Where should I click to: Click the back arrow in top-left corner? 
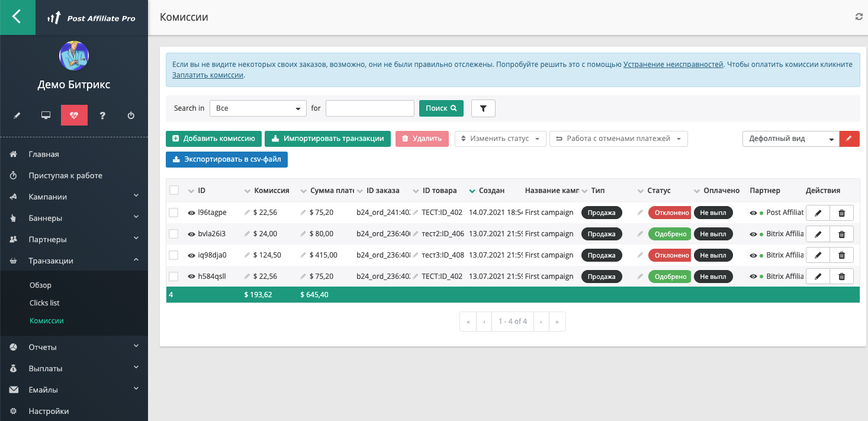pyautogui.click(x=17, y=17)
